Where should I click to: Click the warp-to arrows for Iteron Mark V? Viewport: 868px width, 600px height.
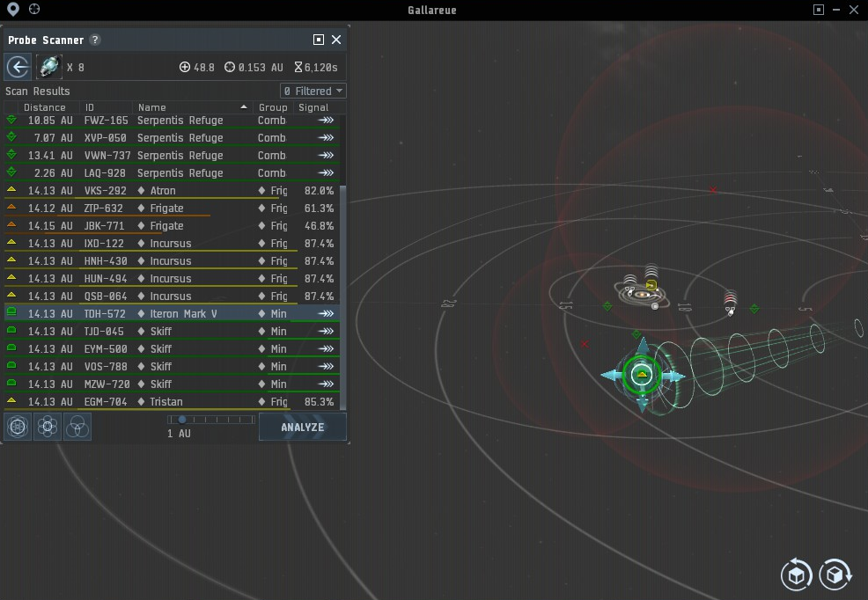pos(326,313)
